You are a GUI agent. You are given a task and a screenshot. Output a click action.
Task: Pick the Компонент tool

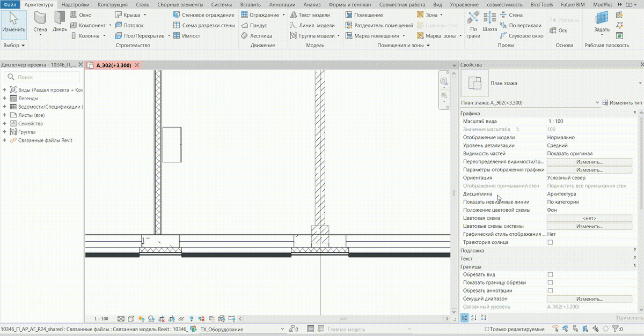(87, 25)
